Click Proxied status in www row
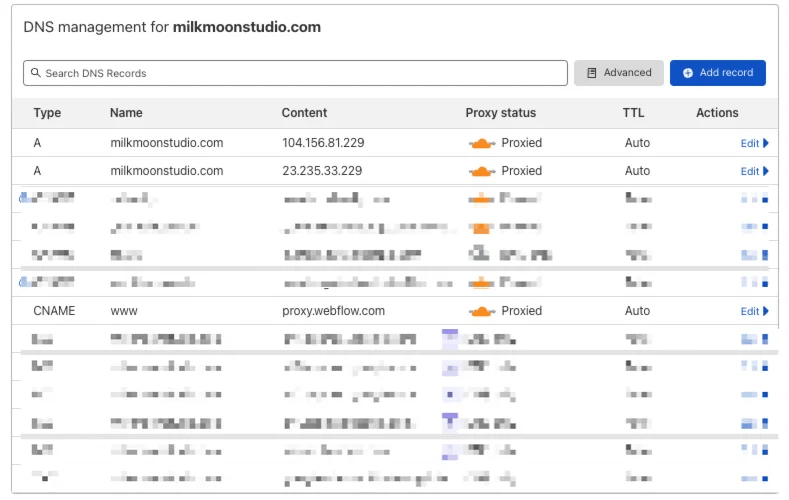789x500 pixels. 521,311
